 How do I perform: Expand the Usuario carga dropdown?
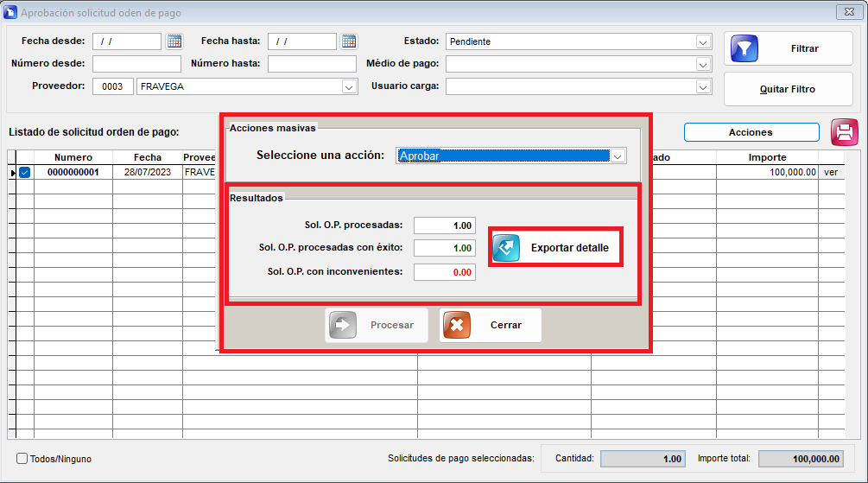(x=702, y=87)
